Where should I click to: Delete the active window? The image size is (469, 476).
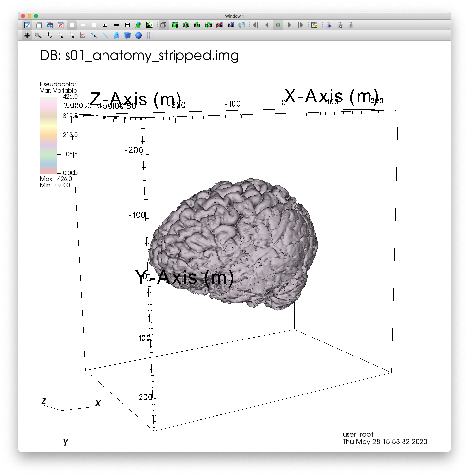point(61,25)
